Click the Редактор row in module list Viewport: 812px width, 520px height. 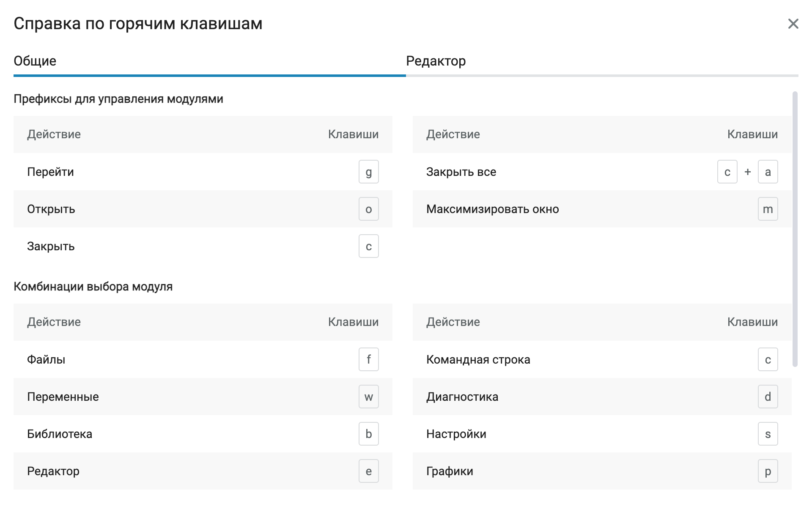(53, 471)
